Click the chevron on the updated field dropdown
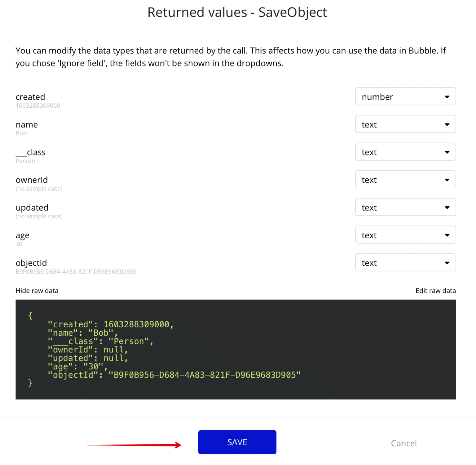476x465 pixels. (447, 207)
